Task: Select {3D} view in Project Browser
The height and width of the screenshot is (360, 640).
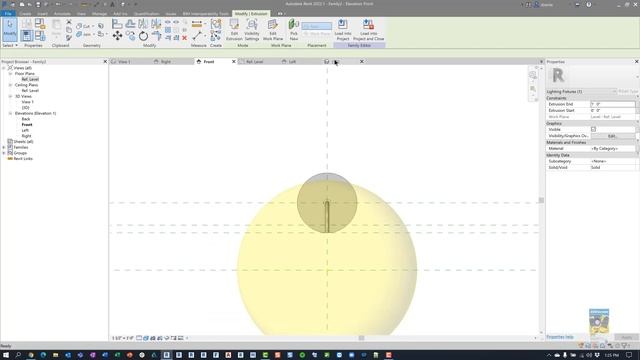Action: click(25, 108)
